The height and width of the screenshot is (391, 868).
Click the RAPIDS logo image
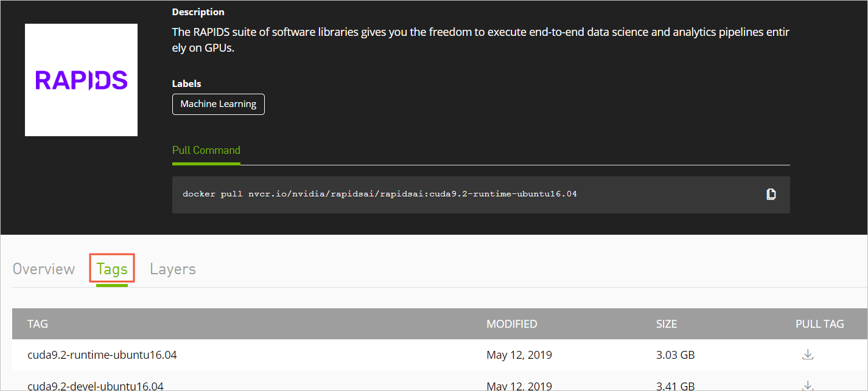81,80
